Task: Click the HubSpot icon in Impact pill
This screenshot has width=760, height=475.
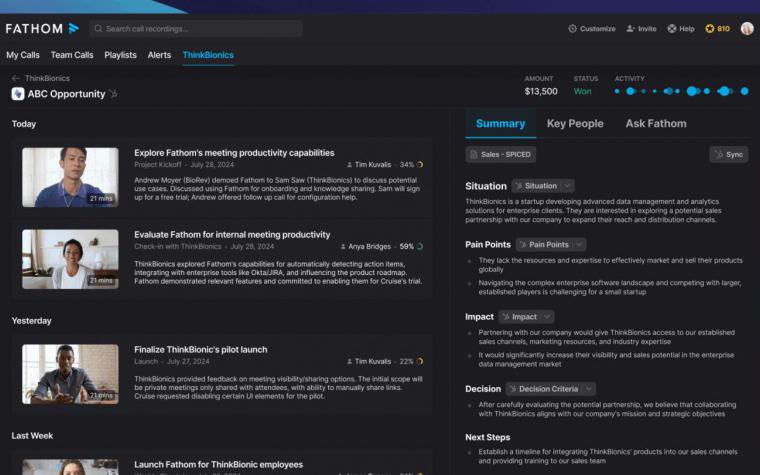Action: pyautogui.click(x=506, y=317)
